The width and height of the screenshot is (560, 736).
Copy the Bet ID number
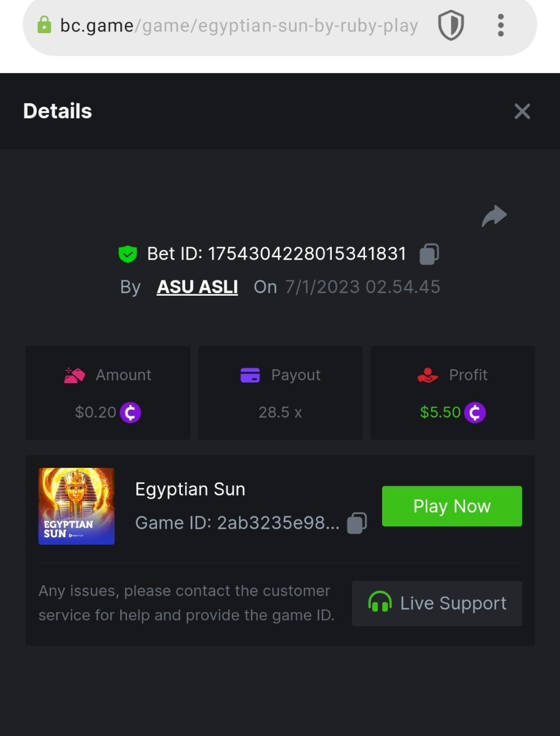429,254
